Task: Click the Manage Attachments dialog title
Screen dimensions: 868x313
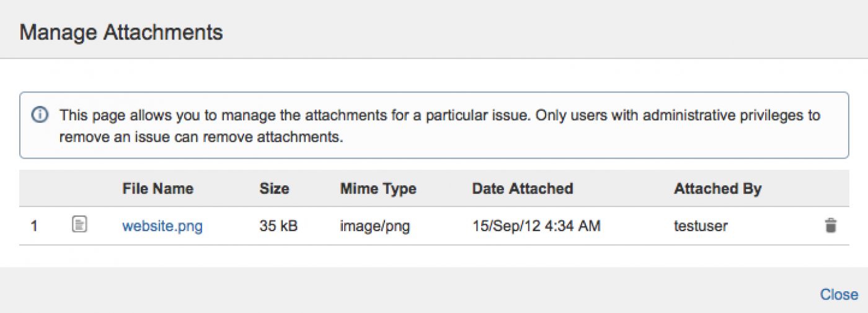Action: [x=121, y=32]
